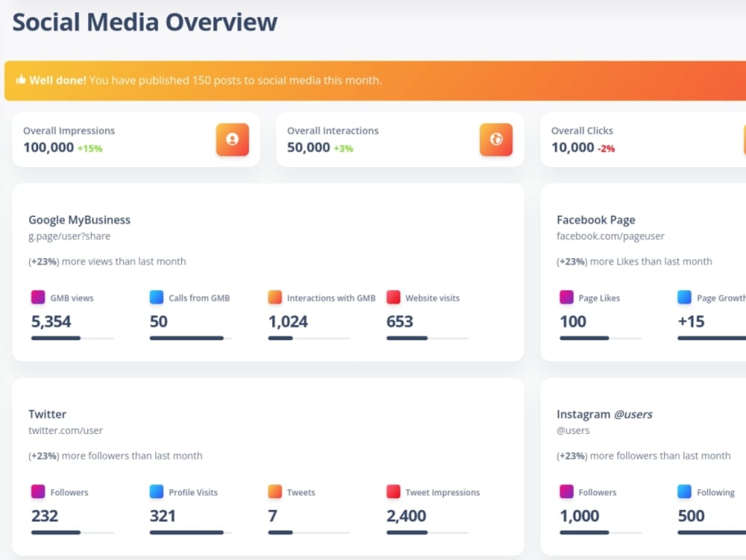
Task: Click the orange Interactions with GMB swatch
Action: (275, 297)
